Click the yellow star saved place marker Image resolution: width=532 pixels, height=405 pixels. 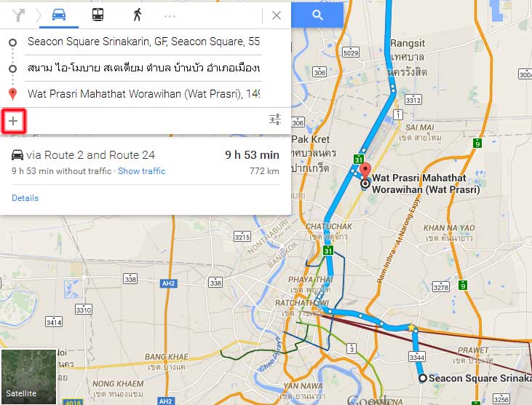click(411, 327)
